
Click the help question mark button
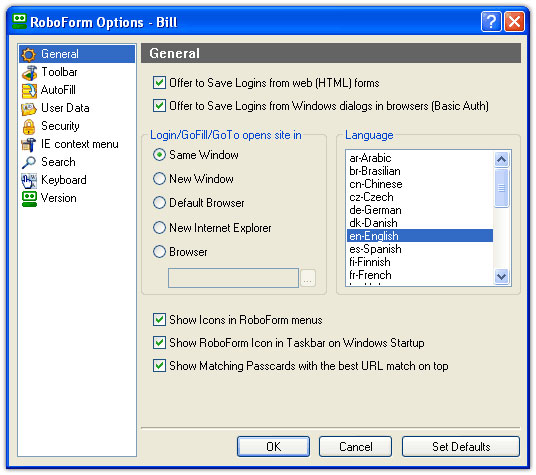click(491, 22)
